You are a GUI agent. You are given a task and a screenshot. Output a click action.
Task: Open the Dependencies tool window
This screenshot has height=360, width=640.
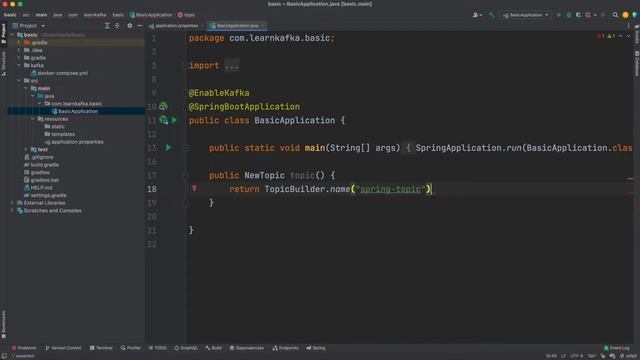247,348
